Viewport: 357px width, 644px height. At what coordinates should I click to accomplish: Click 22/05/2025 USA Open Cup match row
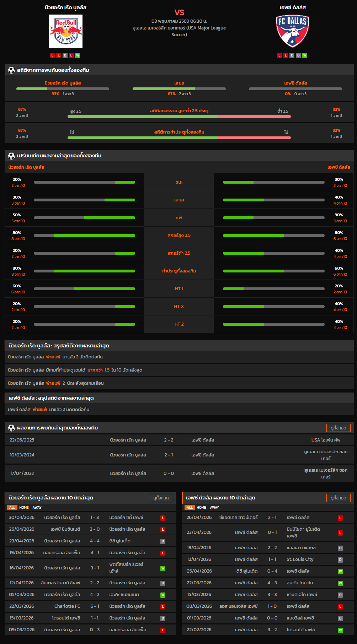[x=179, y=440]
